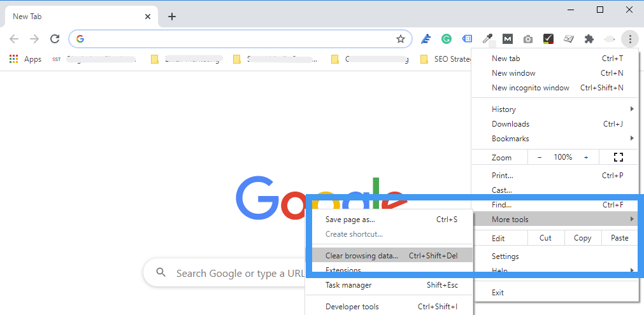Reload the page with refresh button
Image resolution: width=644 pixels, height=315 pixels.
click(55, 39)
